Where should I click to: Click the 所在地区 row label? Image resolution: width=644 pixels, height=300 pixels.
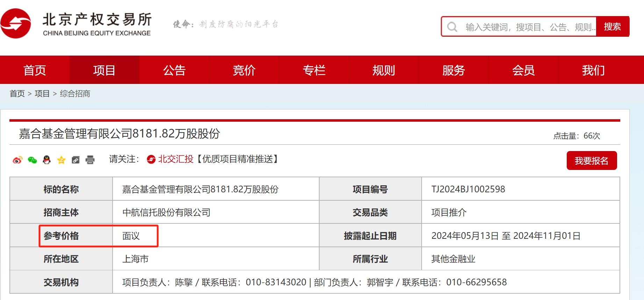(x=61, y=259)
